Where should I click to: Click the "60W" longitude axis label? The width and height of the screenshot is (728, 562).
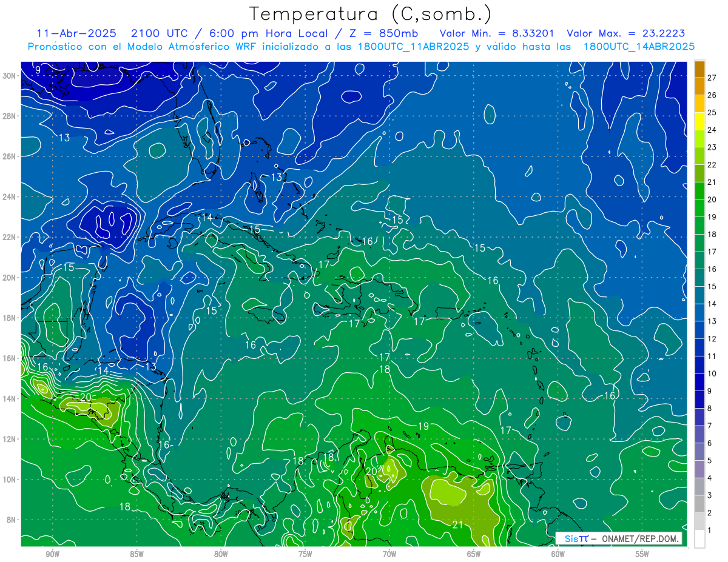(558, 554)
